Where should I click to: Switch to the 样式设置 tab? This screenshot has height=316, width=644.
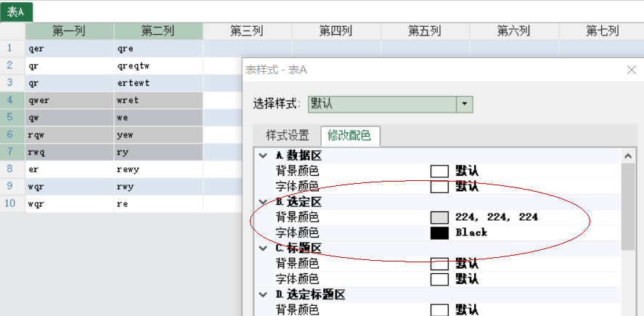pos(288,135)
